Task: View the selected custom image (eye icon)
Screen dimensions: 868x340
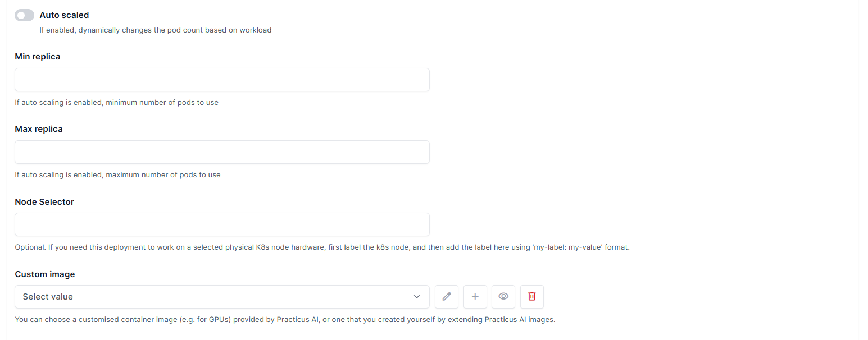Action: [503, 296]
